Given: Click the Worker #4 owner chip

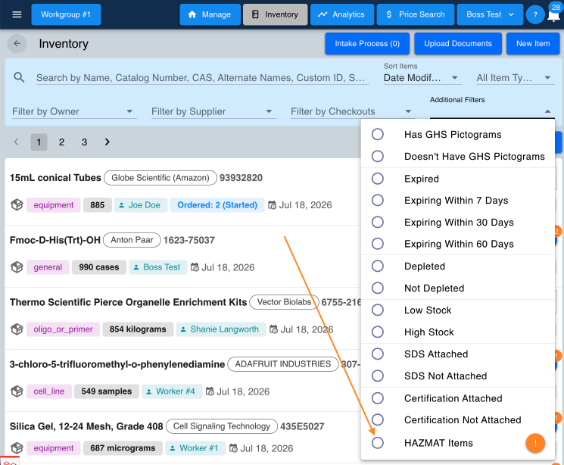Looking at the screenshot, I should pyautogui.click(x=172, y=391).
